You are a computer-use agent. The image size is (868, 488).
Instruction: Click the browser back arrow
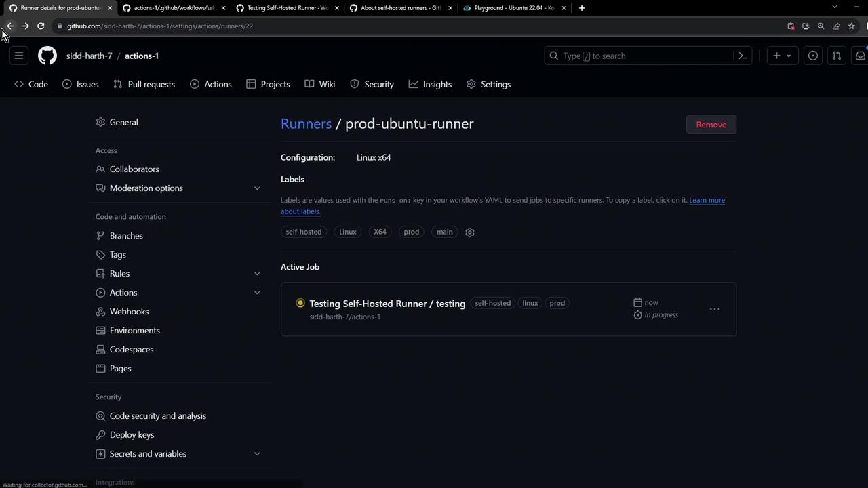(x=10, y=26)
